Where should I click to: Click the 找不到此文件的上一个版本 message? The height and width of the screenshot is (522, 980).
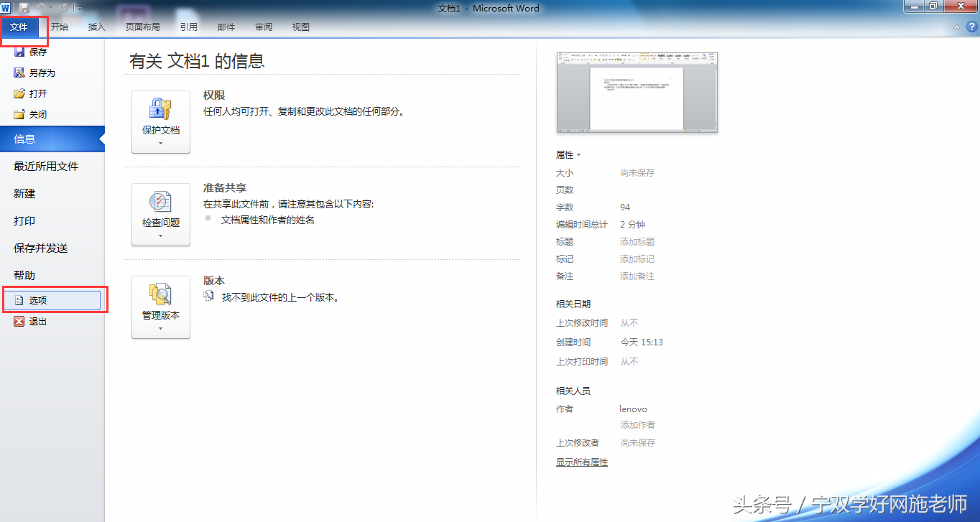click(x=280, y=297)
